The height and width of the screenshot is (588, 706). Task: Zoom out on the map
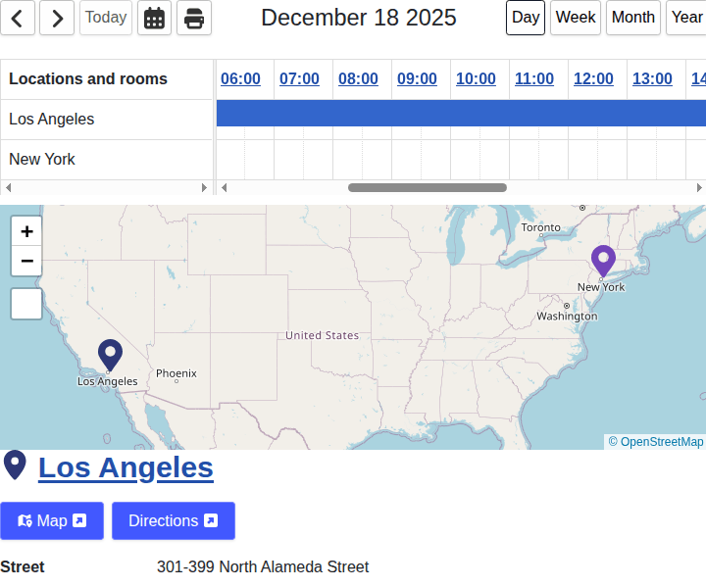tap(26, 261)
